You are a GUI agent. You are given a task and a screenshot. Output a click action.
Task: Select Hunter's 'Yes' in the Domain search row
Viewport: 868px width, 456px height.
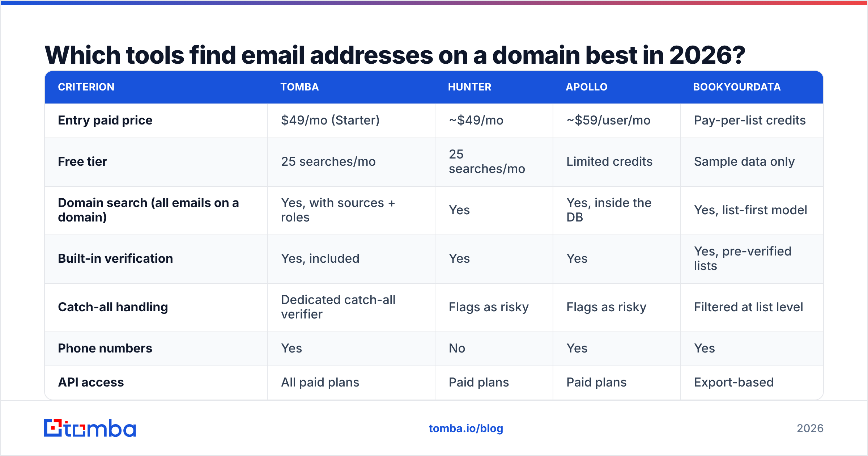point(459,210)
